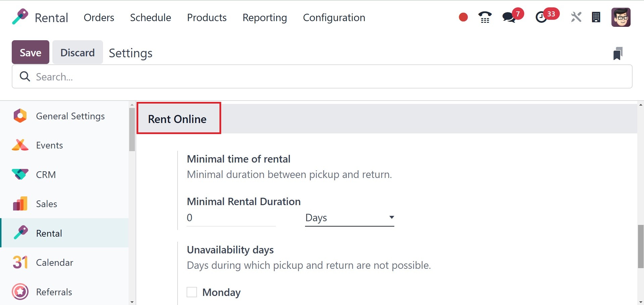
Task: Click the company building icon
Action: click(x=596, y=17)
